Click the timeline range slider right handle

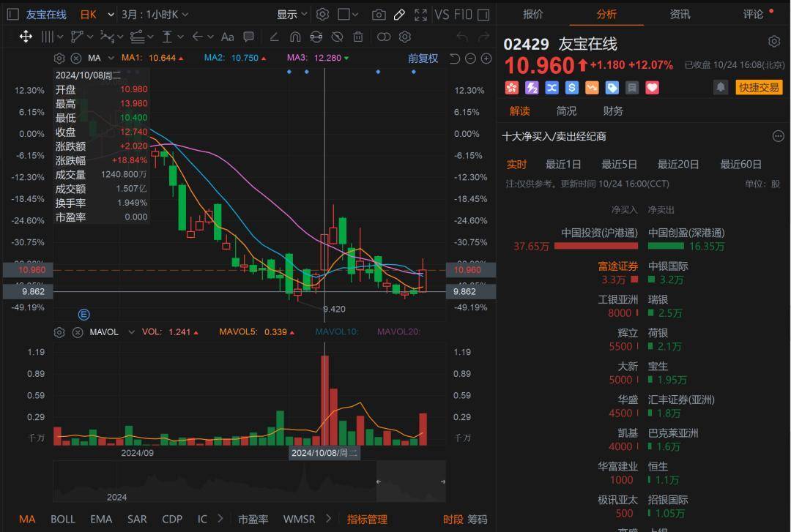(442, 482)
